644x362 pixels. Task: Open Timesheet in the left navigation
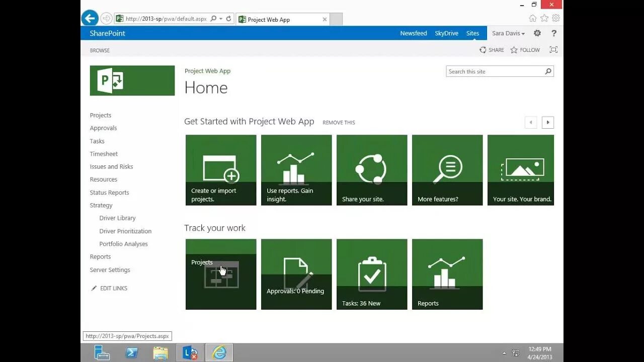(104, 154)
